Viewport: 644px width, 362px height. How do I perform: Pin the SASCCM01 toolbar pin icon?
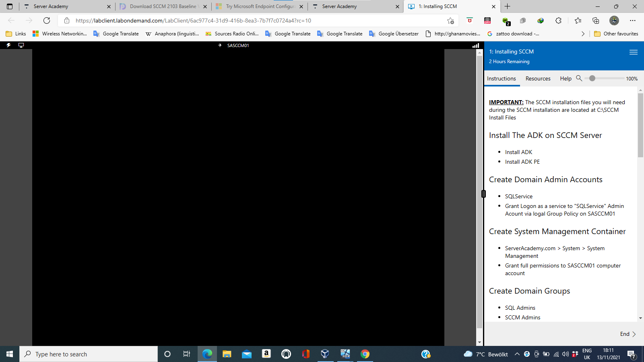click(x=220, y=45)
